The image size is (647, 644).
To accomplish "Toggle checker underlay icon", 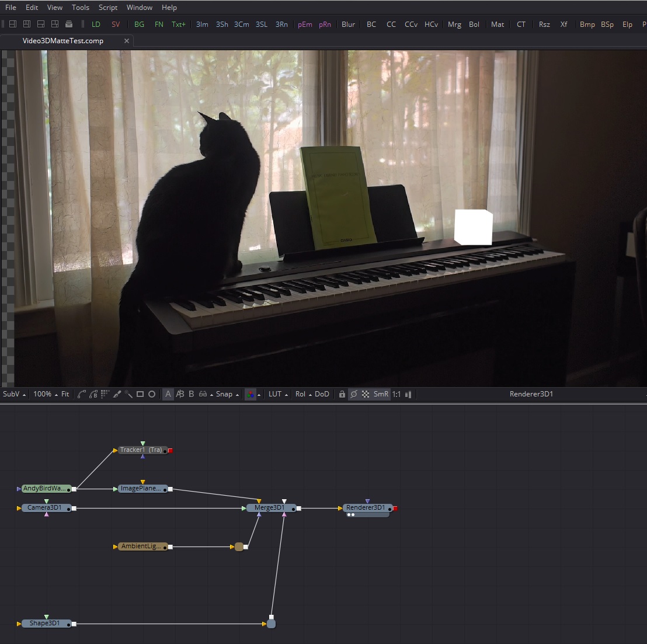I will pyautogui.click(x=366, y=394).
